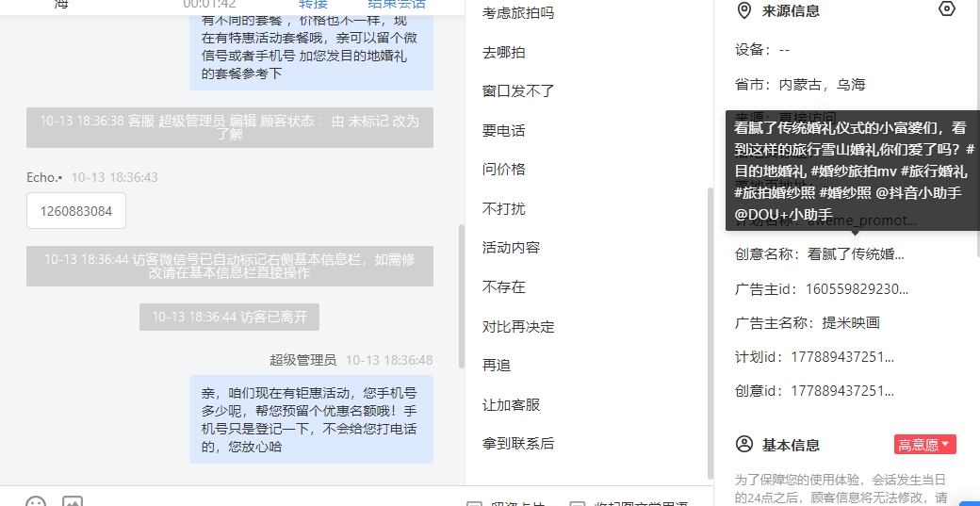Click the 10-13 18:36:44 访客已离开 notice
980x506 pixels.
click(229, 318)
